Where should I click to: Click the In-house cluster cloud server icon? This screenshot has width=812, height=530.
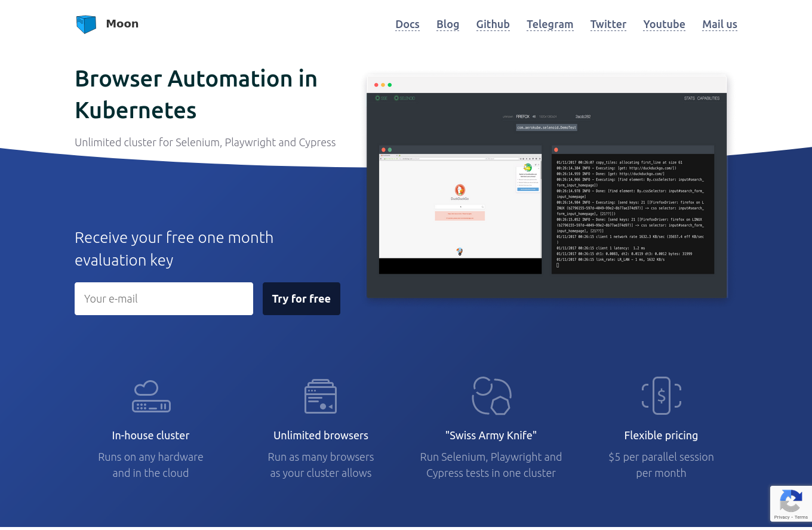tap(151, 396)
